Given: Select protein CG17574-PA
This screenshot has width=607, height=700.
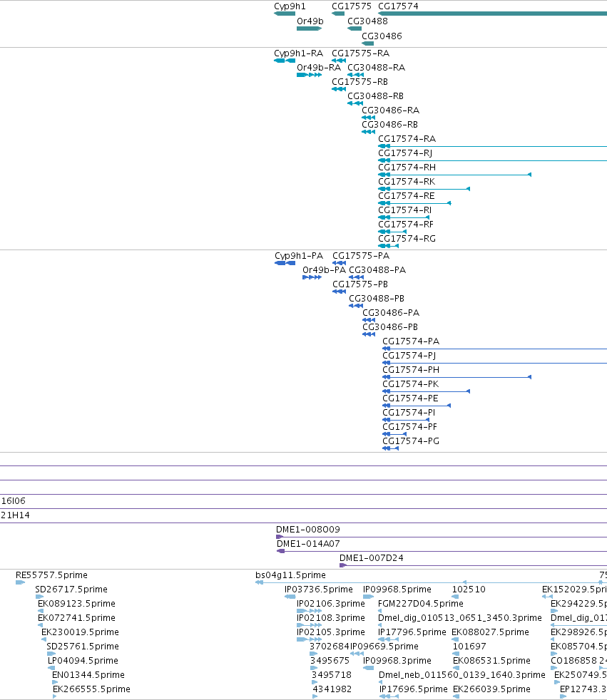Looking at the screenshot, I should coord(495,349).
